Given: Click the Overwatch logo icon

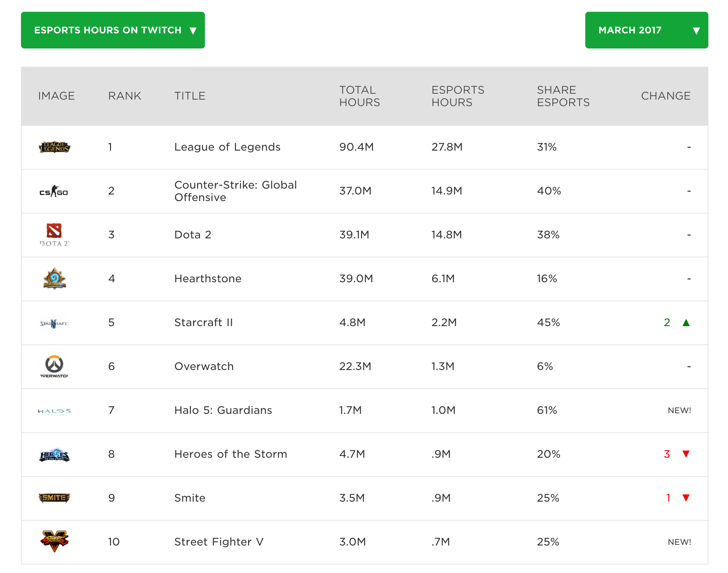Looking at the screenshot, I should (x=54, y=366).
